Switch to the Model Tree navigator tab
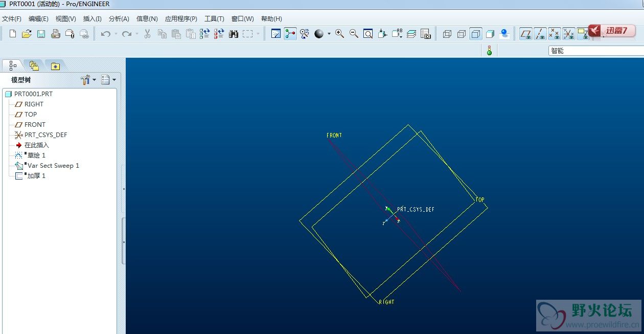The height and width of the screenshot is (334, 644). pyautogui.click(x=13, y=65)
